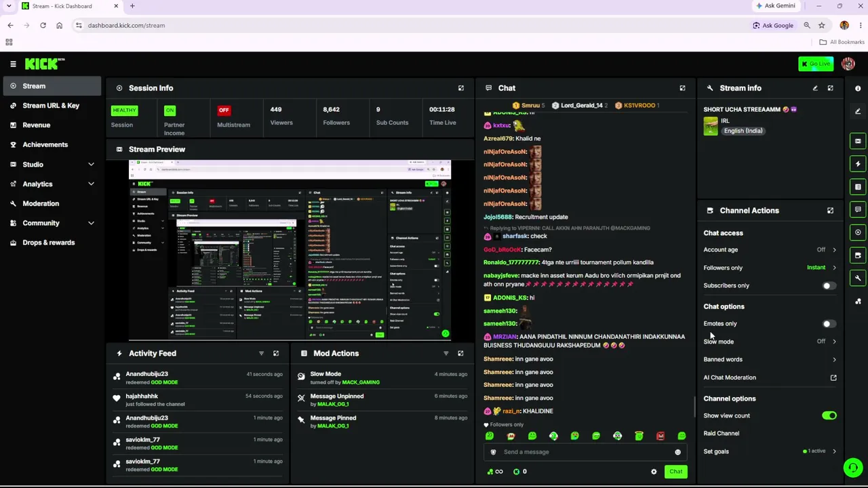Open Banned words list chevron
Image resolution: width=868 pixels, height=488 pixels.
coord(834,360)
